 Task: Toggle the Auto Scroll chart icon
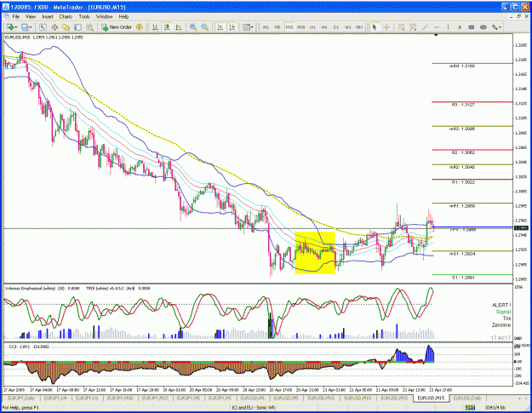(220, 27)
